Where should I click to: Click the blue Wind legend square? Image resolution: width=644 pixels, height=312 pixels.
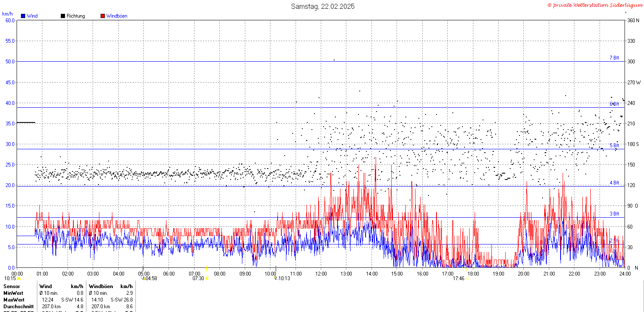click(x=23, y=16)
